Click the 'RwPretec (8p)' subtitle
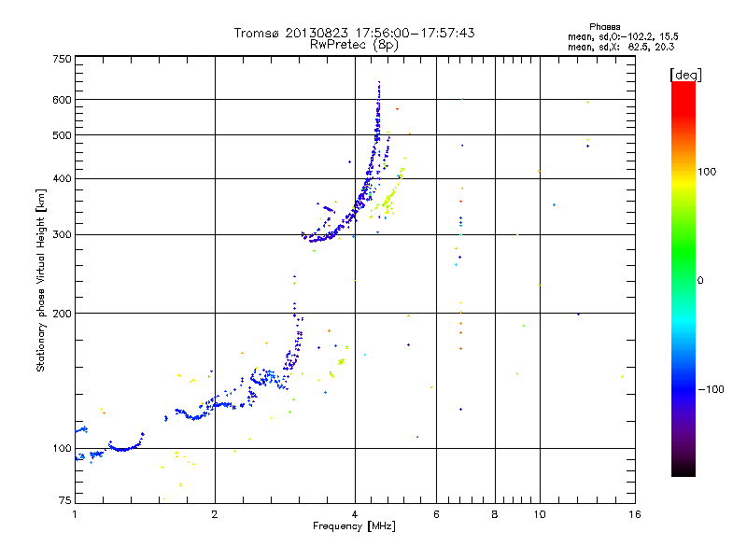Viewport: 747px width, 560px height. tap(354, 45)
